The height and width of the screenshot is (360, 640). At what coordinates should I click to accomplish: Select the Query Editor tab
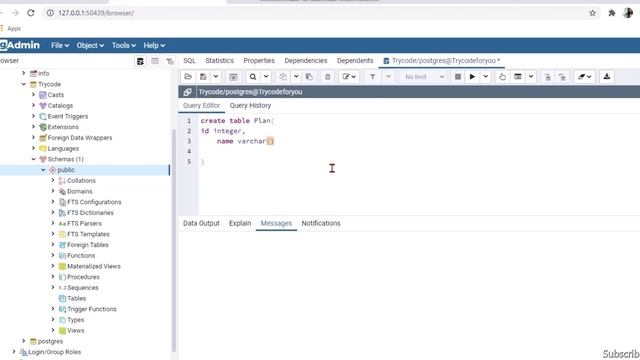[x=202, y=105]
